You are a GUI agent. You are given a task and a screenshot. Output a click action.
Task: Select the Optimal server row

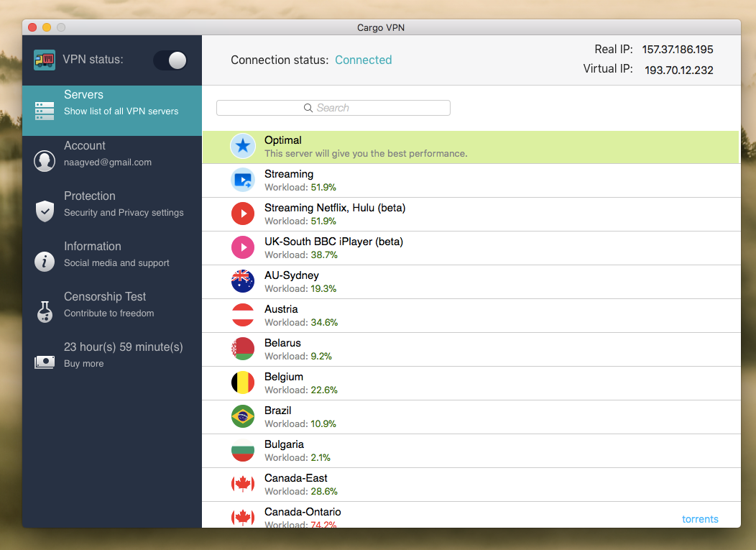471,147
